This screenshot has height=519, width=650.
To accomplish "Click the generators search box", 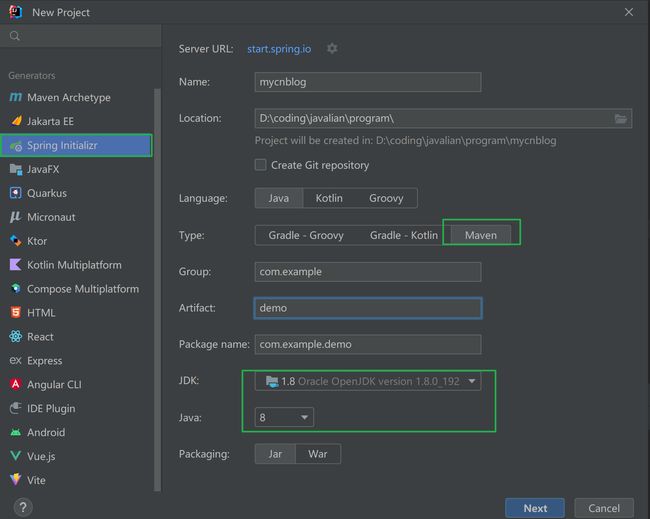I will pyautogui.click(x=80, y=36).
